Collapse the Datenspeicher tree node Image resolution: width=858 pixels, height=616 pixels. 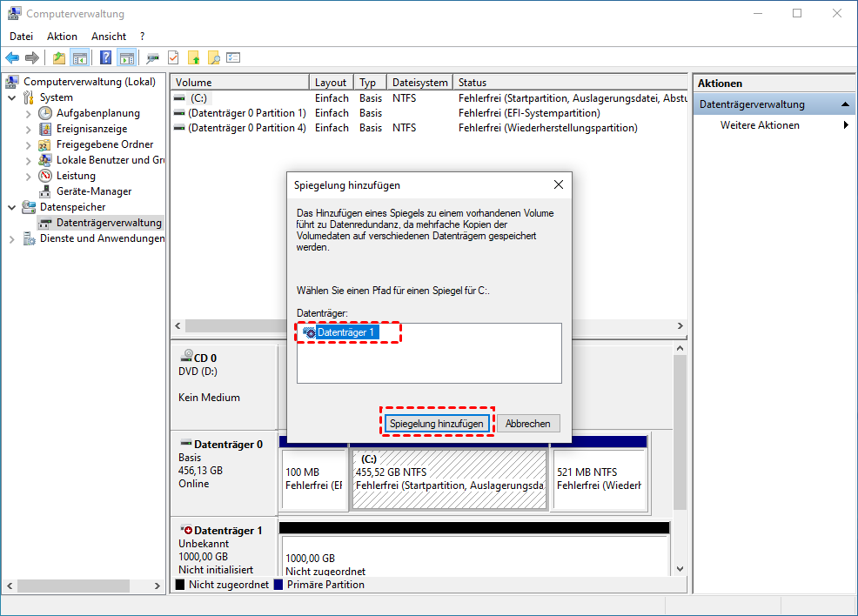(x=12, y=207)
